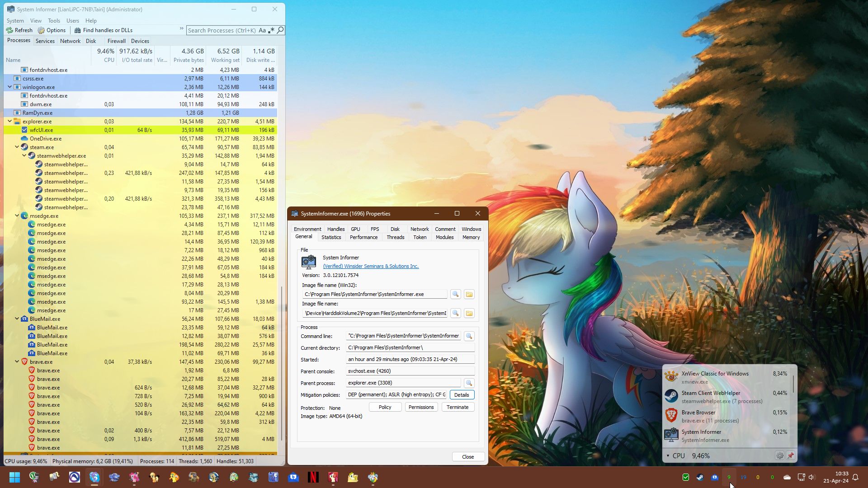868x488 pixels.
Task: Click the Find handles or DLLs binoculars icon
Action: pyautogui.click(x=78, y=30)
